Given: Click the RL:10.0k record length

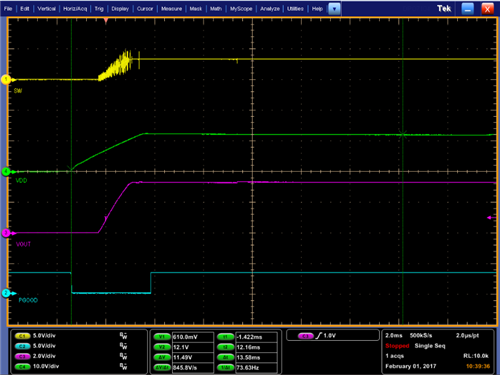Looking at the screenshot, I should coord(476,356).
